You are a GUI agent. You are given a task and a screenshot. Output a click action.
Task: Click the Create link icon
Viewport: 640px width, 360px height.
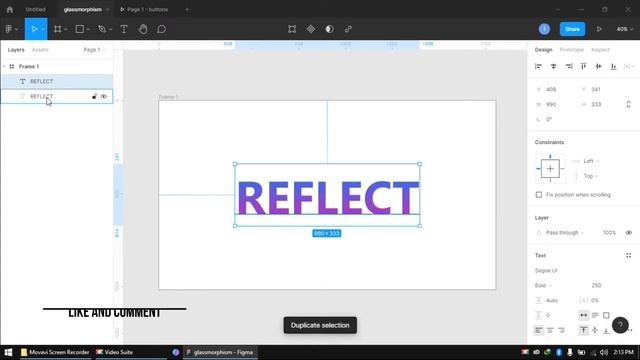pyautogui.click(x=348, y=29)
